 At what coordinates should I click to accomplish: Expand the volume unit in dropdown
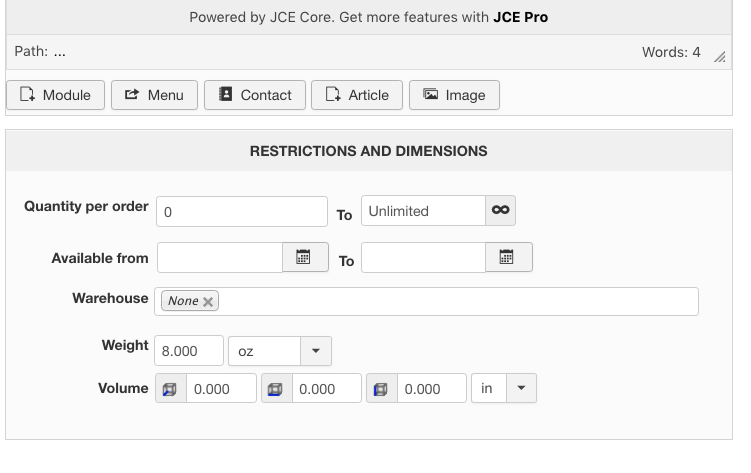[x=521, y=389]
